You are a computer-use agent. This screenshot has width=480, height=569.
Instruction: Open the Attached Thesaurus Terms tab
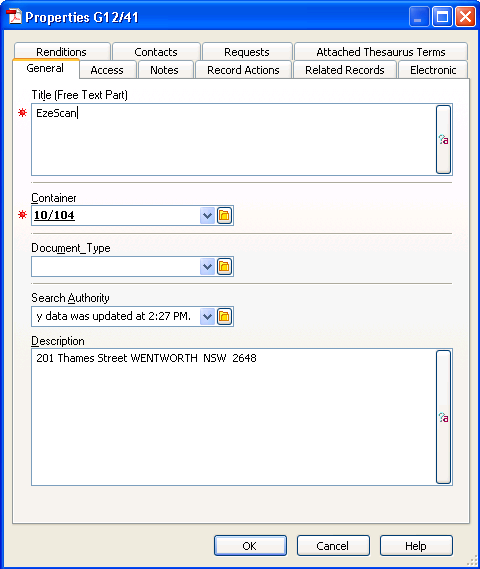381,52
